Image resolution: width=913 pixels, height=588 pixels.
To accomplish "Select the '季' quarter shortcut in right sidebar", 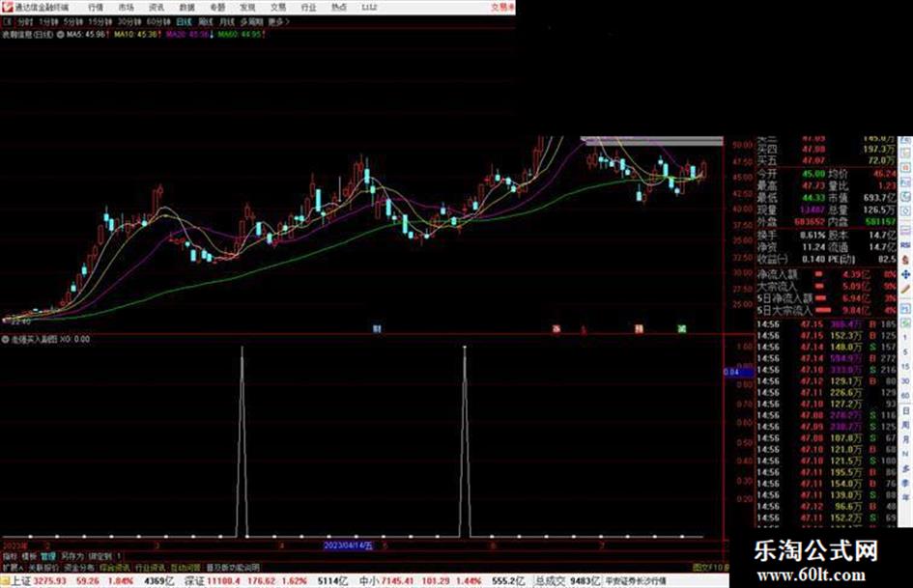I will click(x=905, y=483).
